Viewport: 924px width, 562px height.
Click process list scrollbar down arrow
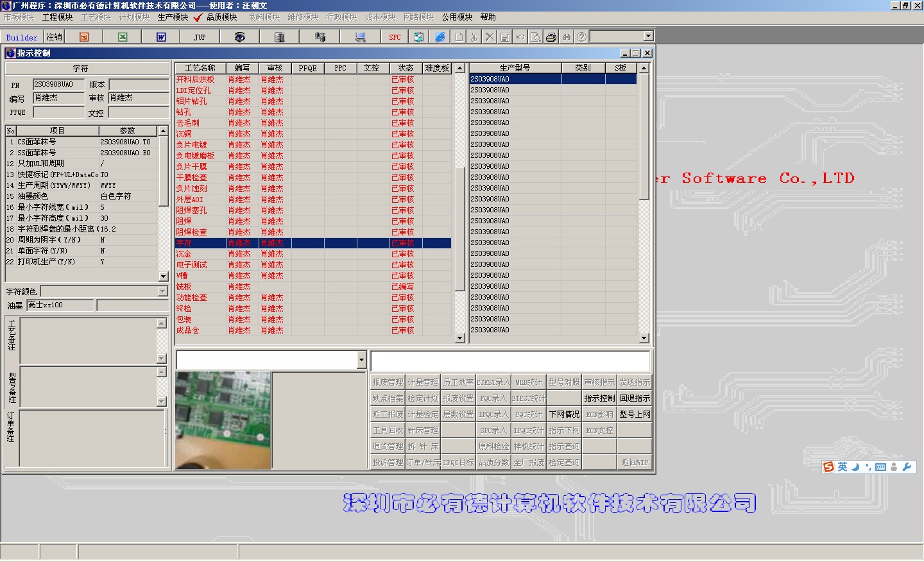click(459, 338)
